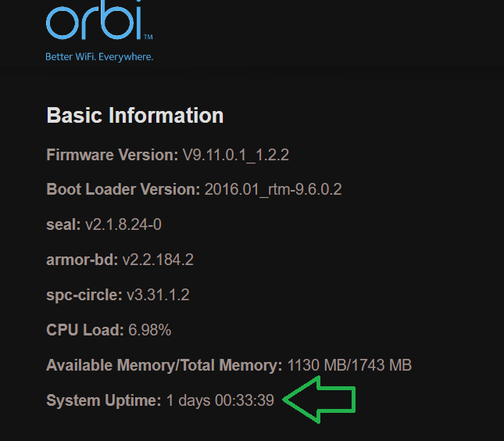Click the Available Memory/Total Memory label
Viewport: 504px width, 441px height.
(x=164, y=365)
